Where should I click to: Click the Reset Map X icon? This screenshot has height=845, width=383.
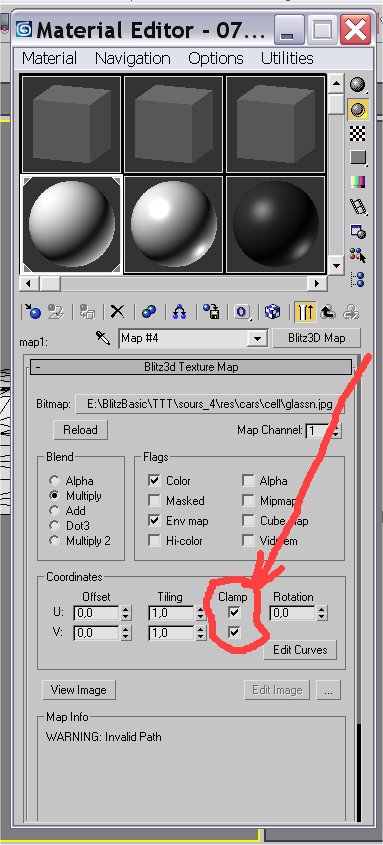(x=117, y=311)
